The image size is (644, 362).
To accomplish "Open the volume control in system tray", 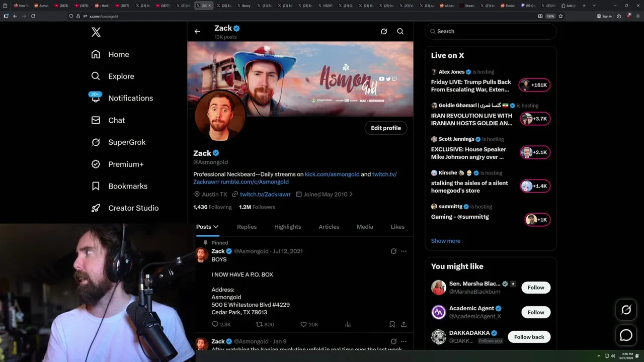I will [613, 356].
